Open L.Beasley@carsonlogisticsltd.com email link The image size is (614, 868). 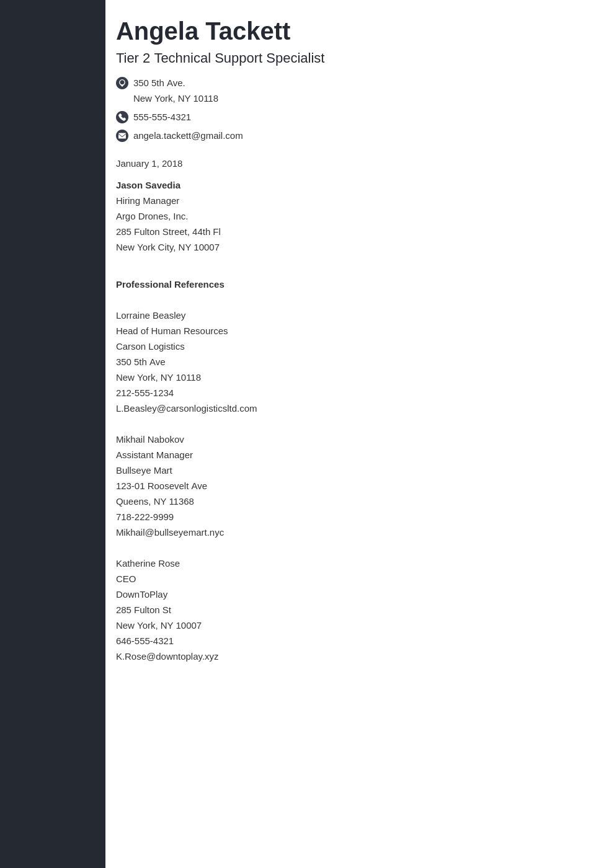coord(186,409)
